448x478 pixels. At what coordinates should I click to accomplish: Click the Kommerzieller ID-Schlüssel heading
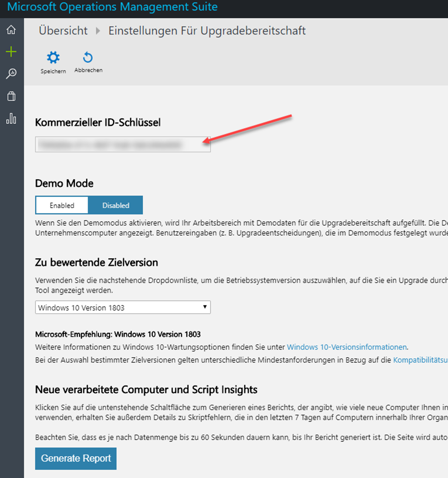[x=98, y=122]
